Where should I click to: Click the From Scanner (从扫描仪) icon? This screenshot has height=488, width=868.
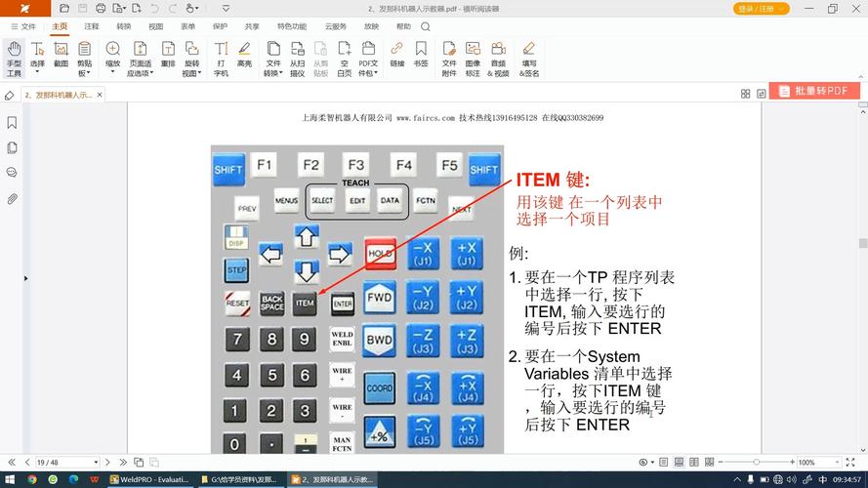297,49
